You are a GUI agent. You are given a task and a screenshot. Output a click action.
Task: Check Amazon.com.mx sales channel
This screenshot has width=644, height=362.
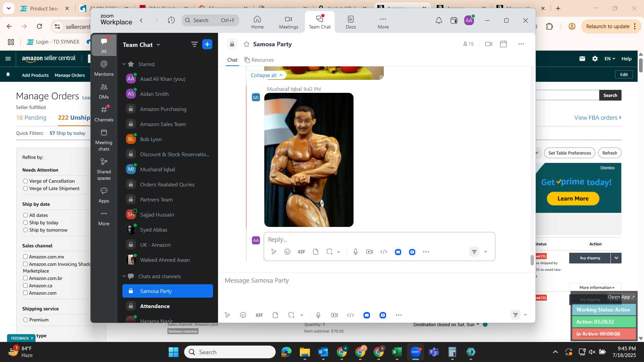tap(25, 257)
